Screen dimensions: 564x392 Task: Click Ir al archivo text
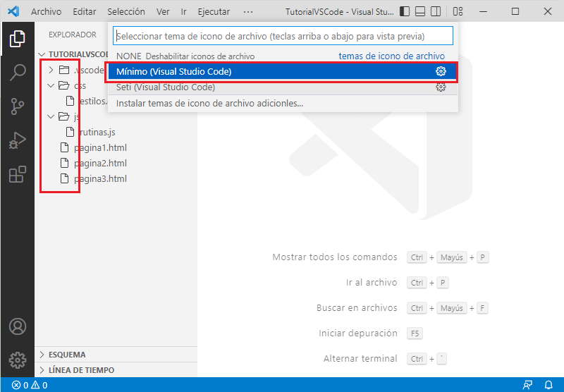coord(372,283)
